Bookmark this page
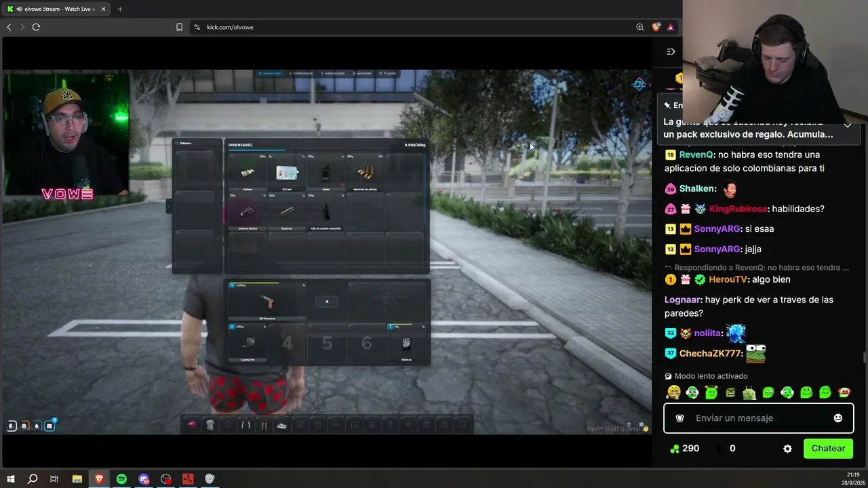 (x=179, y=27)
